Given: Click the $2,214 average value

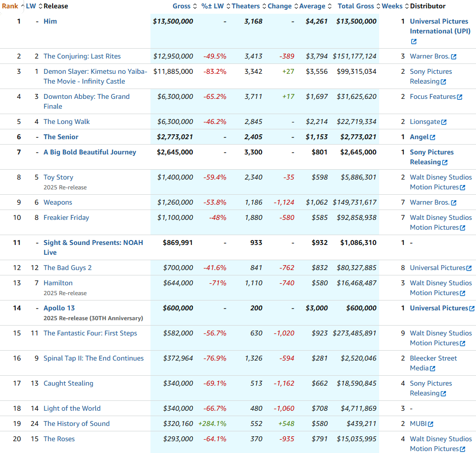Looking at the screenshot, I should (317, 122).
